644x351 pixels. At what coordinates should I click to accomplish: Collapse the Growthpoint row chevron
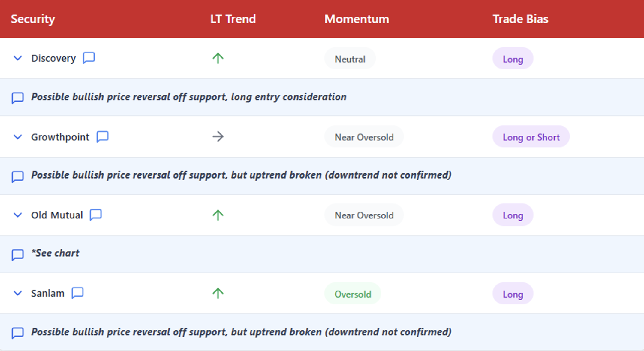[x=18, y=137]
